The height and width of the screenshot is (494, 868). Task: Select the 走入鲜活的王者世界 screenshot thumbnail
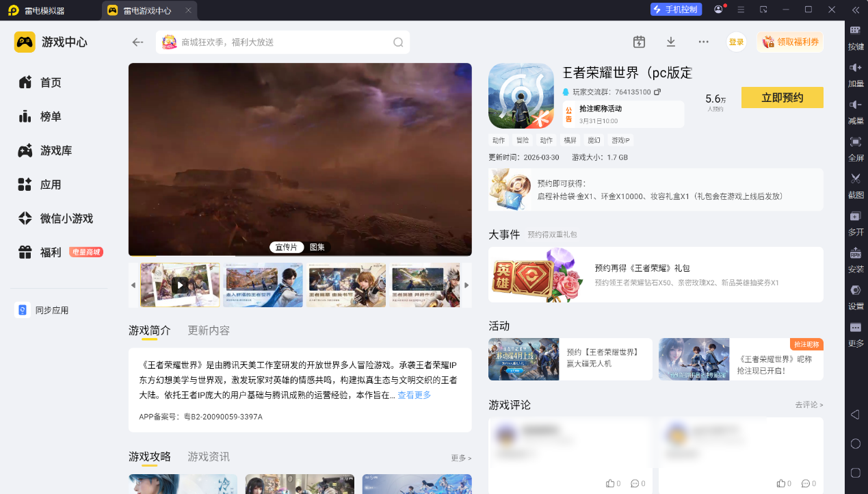(263, 285)
